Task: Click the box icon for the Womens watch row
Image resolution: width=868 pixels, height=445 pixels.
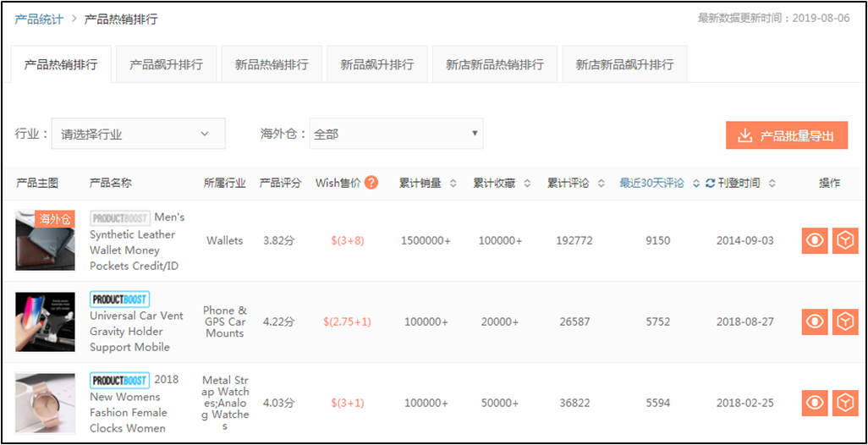Action: (x=844, y=404)
